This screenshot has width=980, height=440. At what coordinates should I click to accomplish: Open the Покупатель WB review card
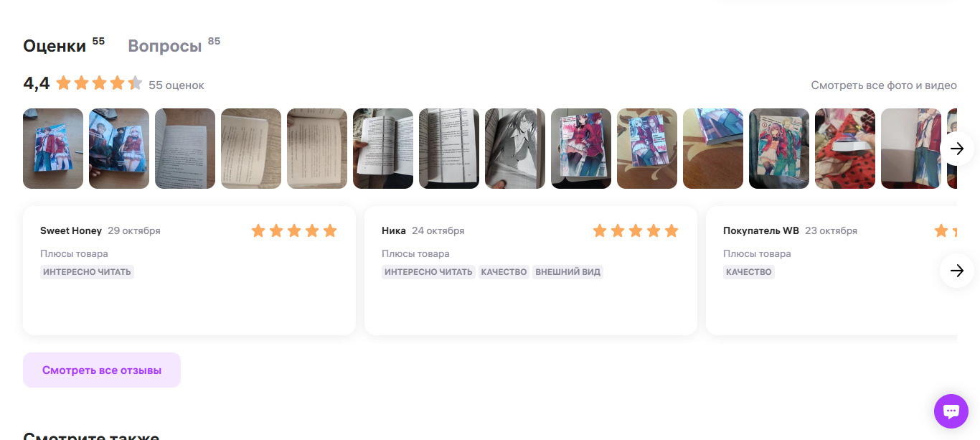tap(831, 271)
